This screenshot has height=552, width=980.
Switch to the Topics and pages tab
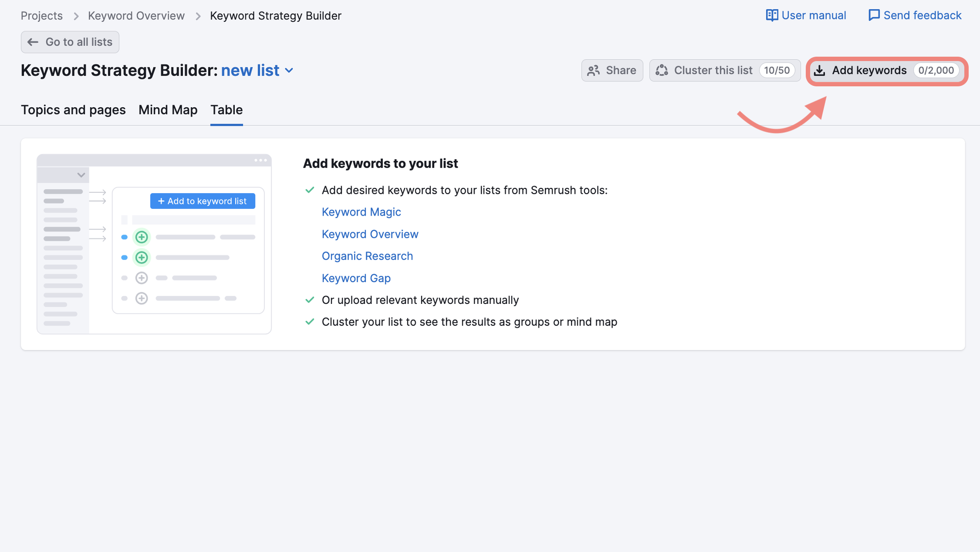73,108
